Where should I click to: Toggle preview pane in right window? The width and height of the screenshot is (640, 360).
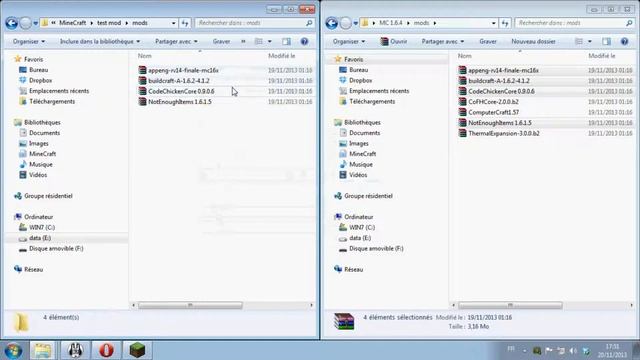coord(607,42)
